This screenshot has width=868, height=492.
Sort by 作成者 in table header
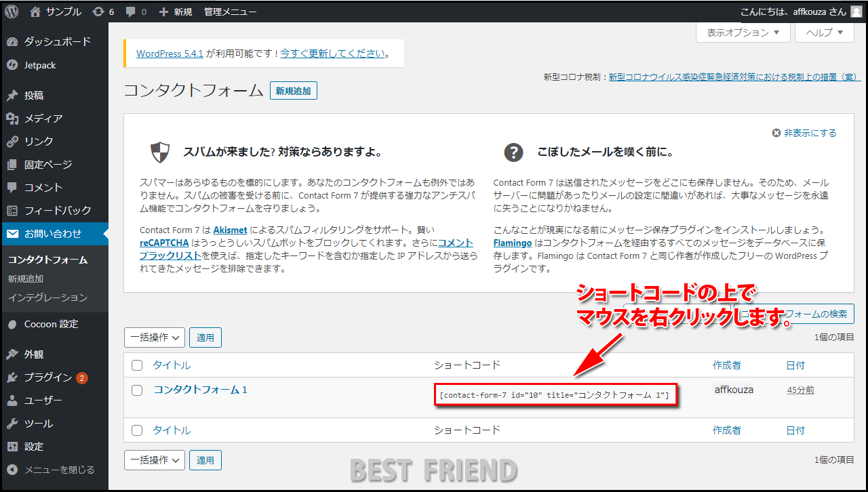click(x=727, y=365)
